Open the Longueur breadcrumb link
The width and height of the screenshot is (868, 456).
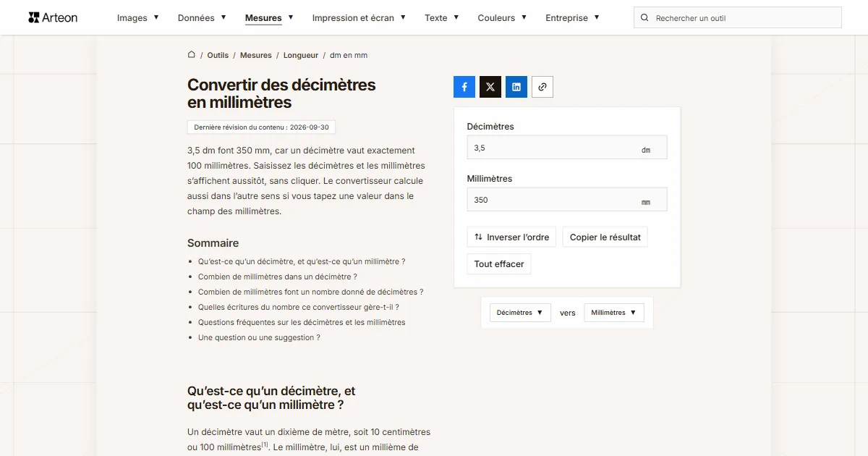click(301, 55)
